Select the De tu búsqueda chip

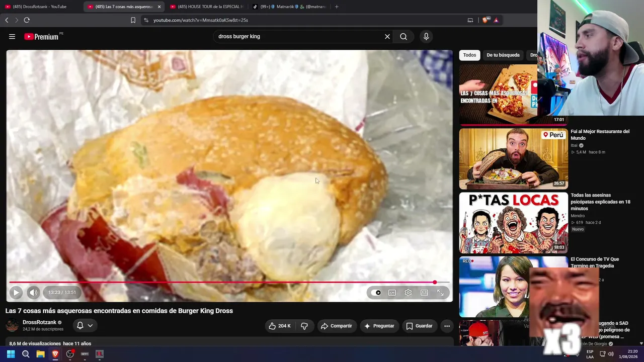(x=503, y=55)
